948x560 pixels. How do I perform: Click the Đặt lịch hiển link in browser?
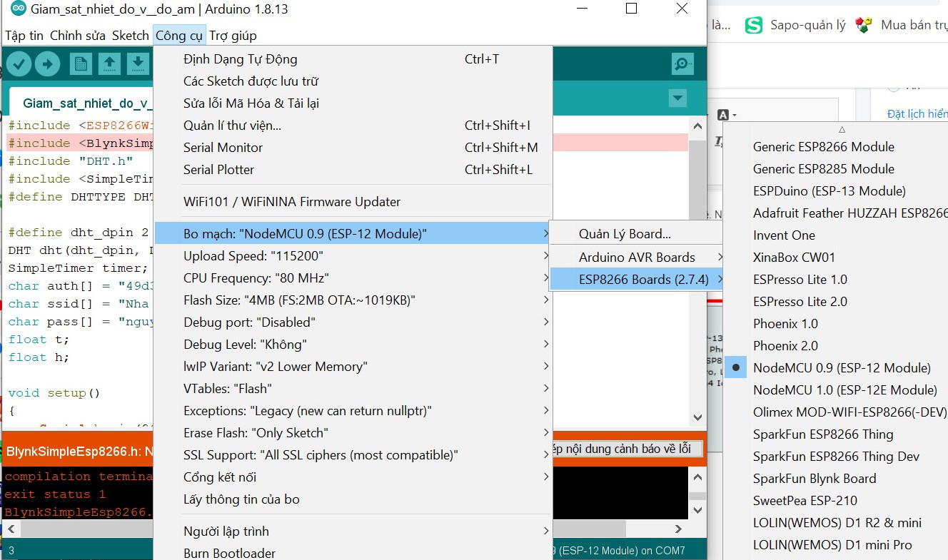(917, 114)
